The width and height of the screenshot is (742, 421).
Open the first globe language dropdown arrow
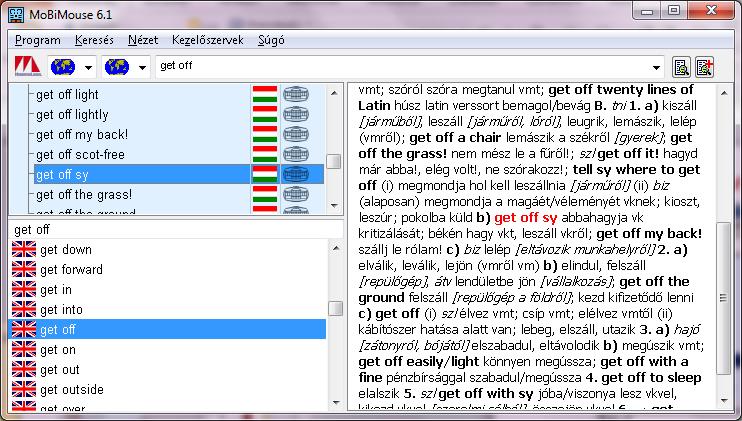click(88, 67)
